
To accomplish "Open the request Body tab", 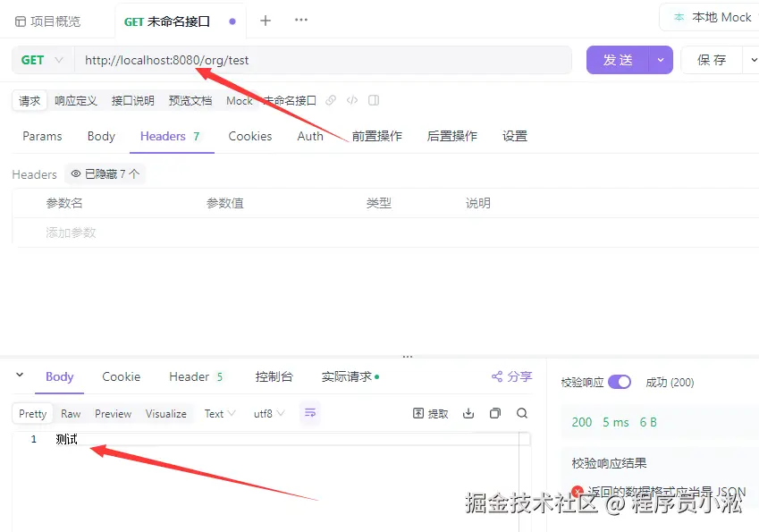I will coord(101,136).
